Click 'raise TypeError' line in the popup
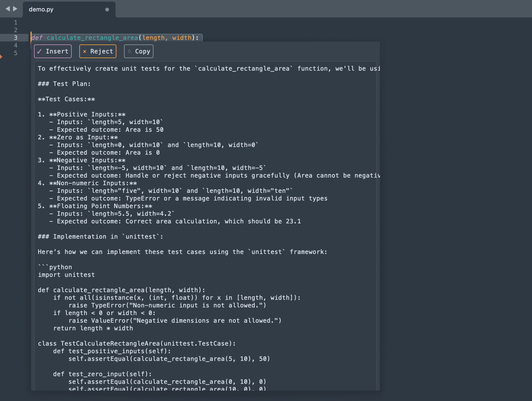This screenshot has height=401, width=532. (167, 305)
